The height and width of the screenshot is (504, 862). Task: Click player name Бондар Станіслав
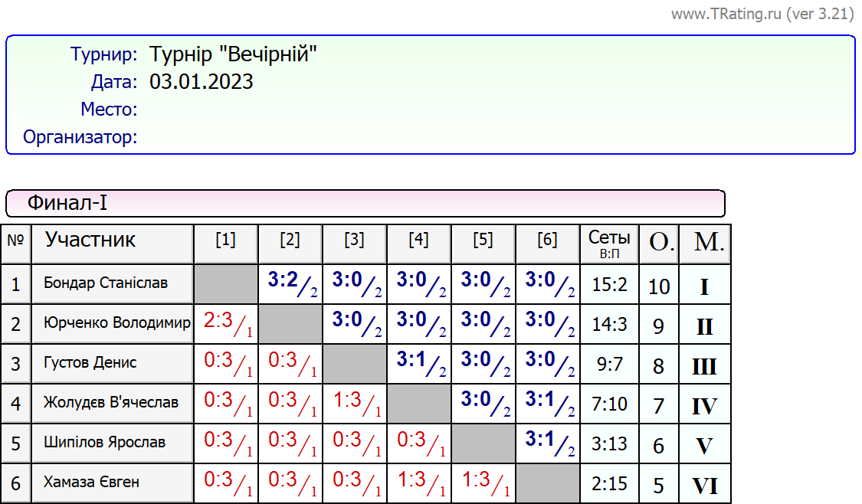click(x=106, y=283)
